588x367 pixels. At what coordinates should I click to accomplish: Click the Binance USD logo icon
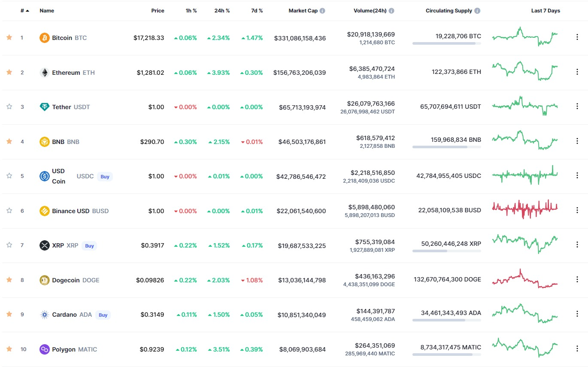click(45, 211)
